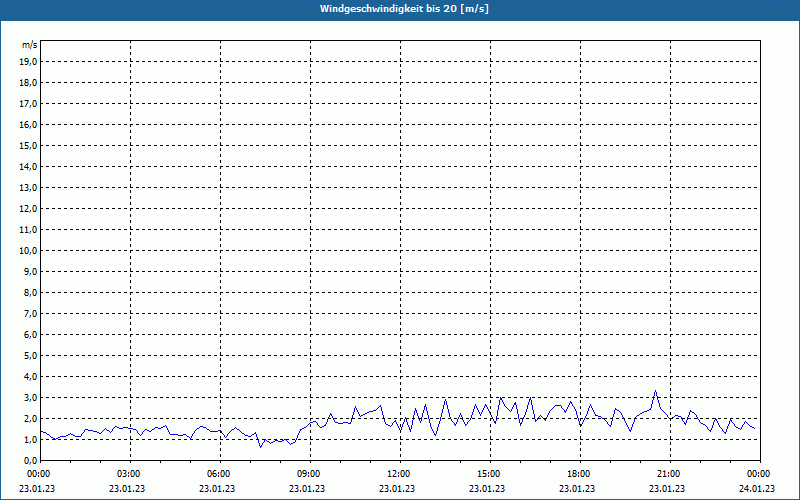Image resolution: width=800 pixels, height=500 pixels.
Task: Click the m/s unit label on the y-axis
Action: (30, 45)
